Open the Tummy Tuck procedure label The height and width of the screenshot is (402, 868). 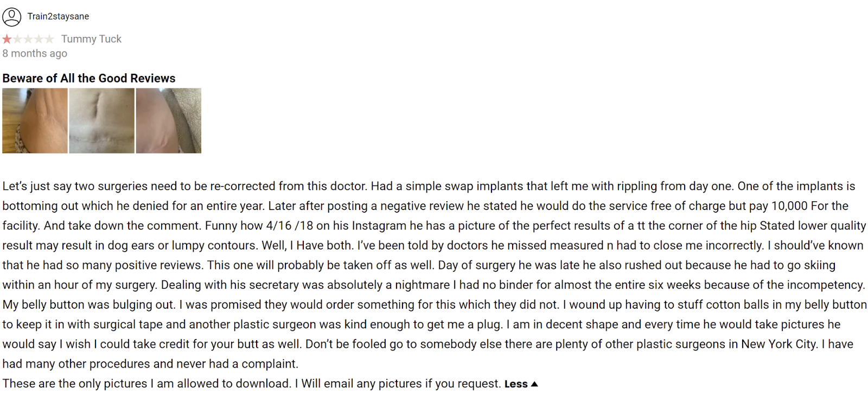[x=91, y=39]
